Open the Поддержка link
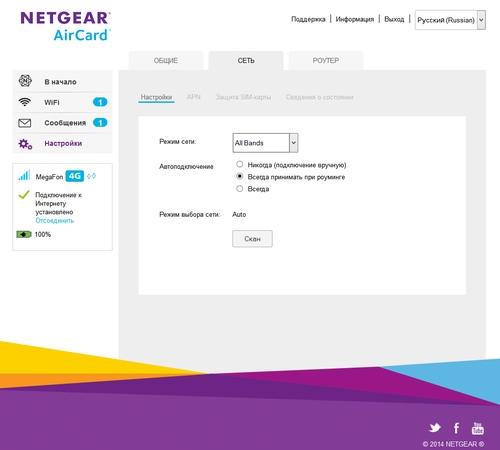Screen dimensions: 500x450 click(308, 19)
